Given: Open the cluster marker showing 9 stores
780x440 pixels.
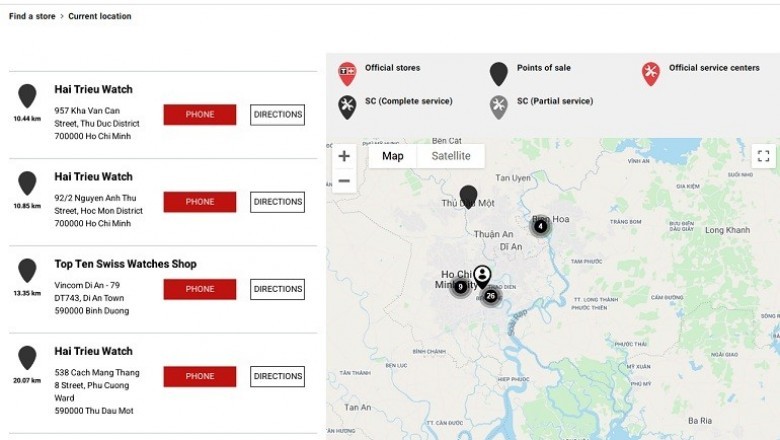Looking at the screenshot, I should pyautogui.click(x=460, y=287).
